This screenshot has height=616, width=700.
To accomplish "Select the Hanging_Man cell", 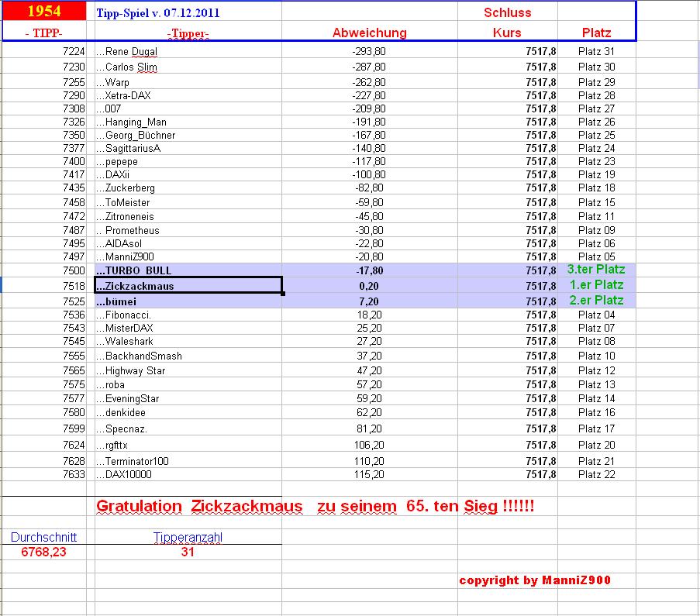I will click(x=188, y=122).
